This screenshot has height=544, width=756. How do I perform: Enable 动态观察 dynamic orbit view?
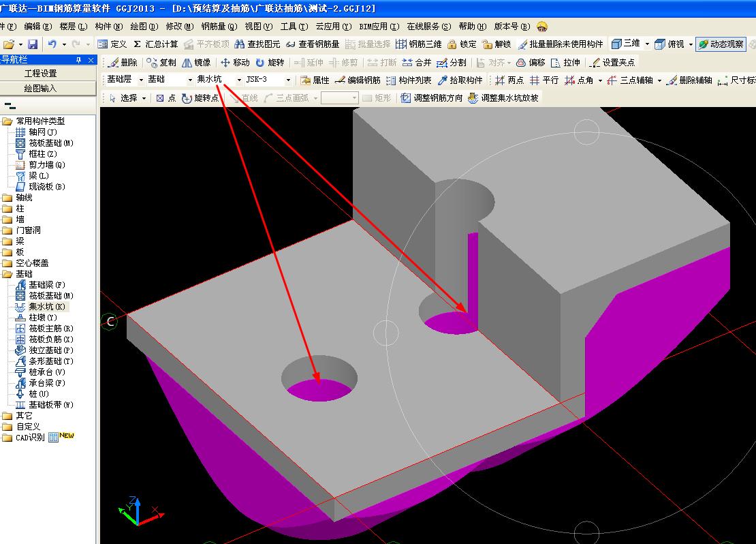coord(721,44)
